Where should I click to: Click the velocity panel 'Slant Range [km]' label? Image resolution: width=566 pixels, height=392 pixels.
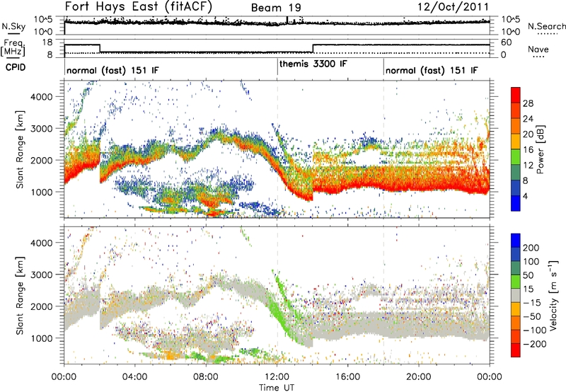tap(20, 296)
